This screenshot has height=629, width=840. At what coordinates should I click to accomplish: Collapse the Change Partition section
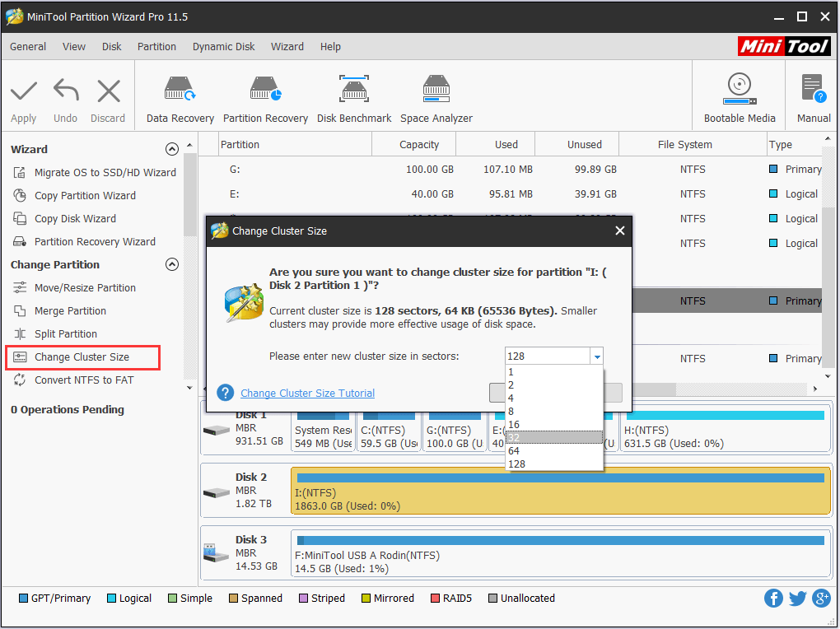172,264
